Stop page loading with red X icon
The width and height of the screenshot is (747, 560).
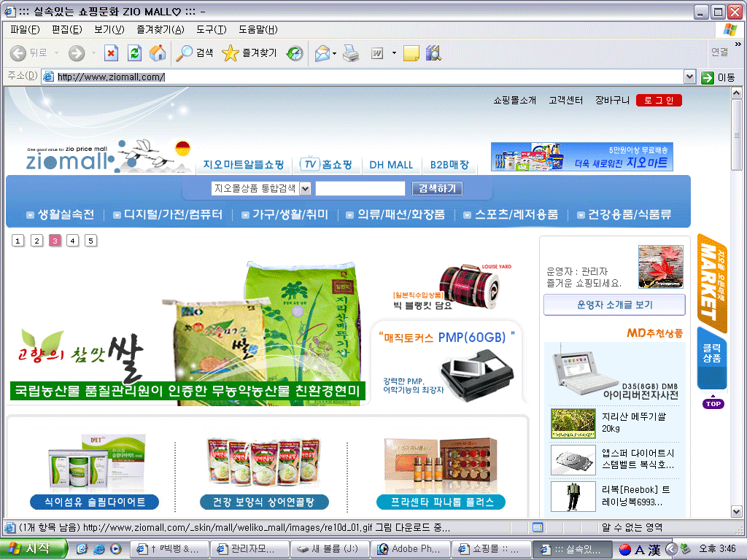tap(111, 52)
